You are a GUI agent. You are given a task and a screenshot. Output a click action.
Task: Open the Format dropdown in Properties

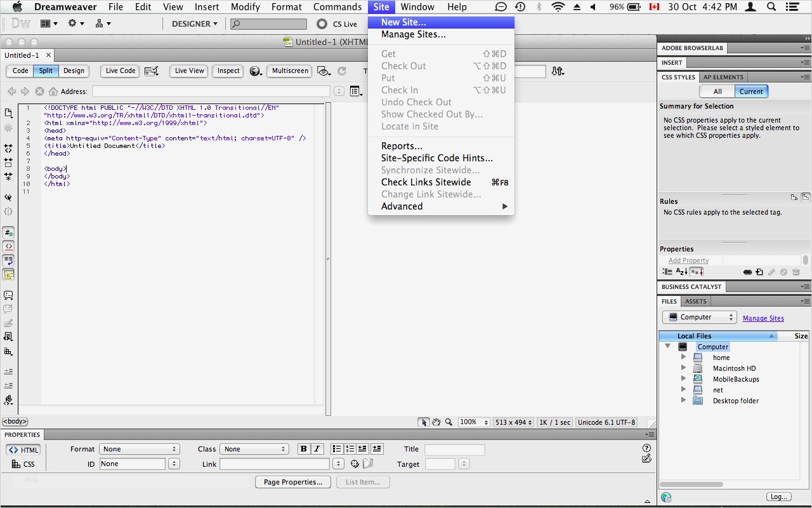pyautogui.click(x=139, y=449)
